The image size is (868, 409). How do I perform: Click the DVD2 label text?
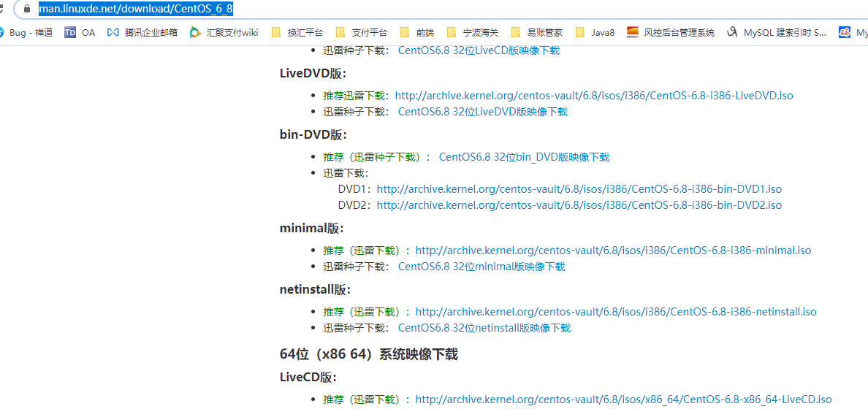pyautogui.click(x=354, y=205)
